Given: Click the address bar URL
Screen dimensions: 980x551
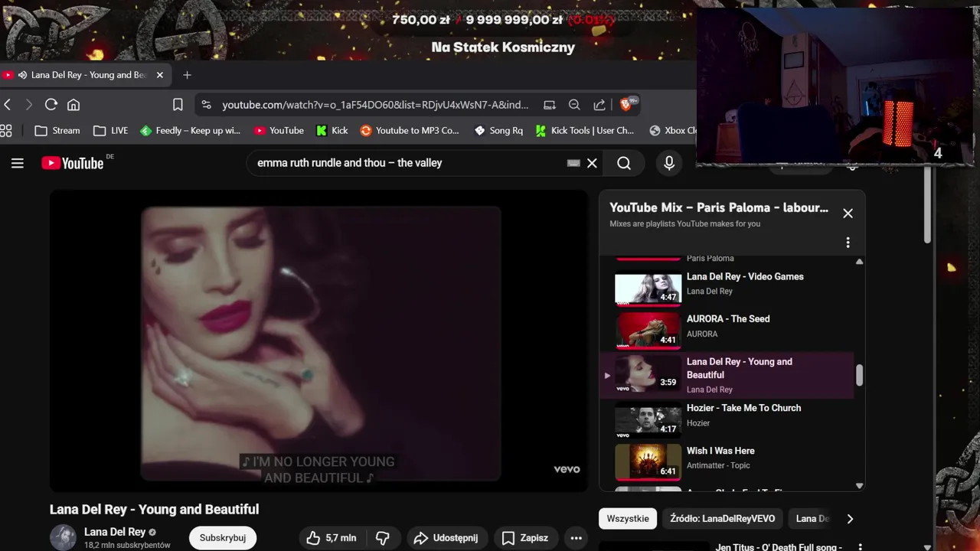Looking at the screenshot, I should pos(375,105).
